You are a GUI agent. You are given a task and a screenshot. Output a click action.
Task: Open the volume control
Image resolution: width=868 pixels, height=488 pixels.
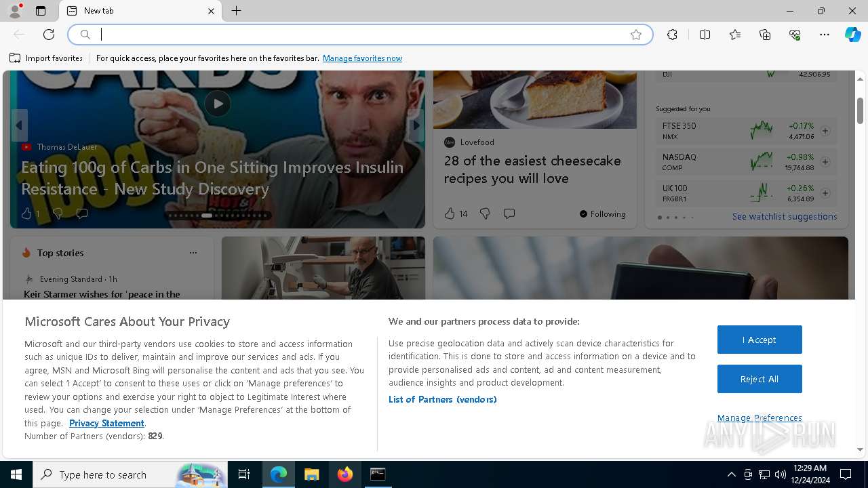point(781,474)
